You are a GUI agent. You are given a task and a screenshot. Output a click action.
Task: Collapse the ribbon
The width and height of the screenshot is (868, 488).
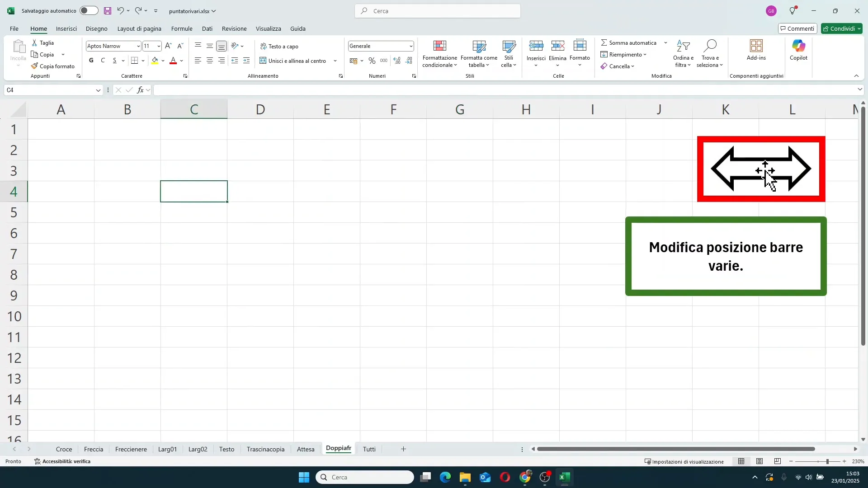856,76
